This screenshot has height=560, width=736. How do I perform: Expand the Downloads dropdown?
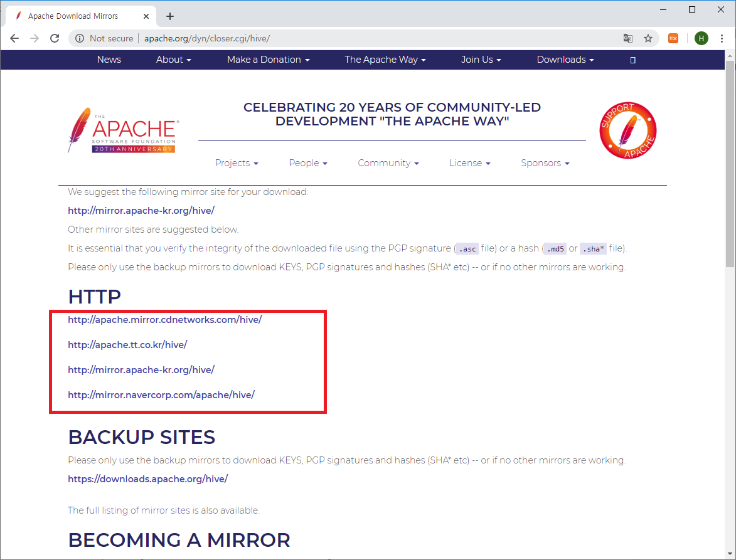[x=565, y=60]
